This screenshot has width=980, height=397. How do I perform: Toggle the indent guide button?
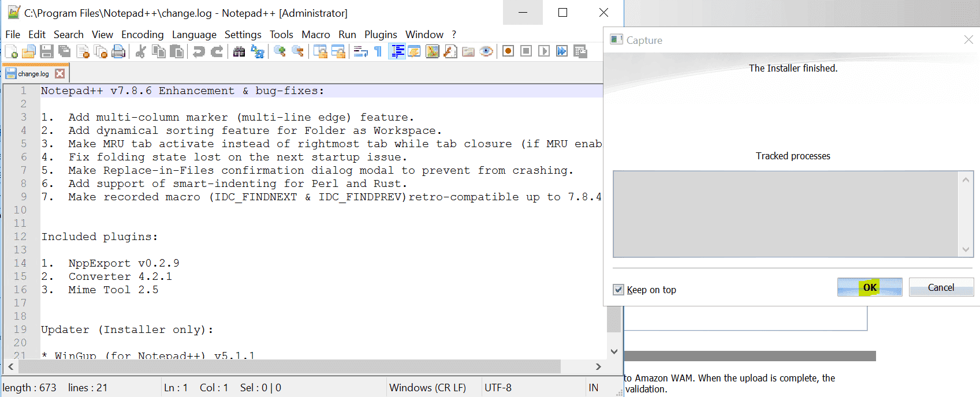tap(397, 52)
